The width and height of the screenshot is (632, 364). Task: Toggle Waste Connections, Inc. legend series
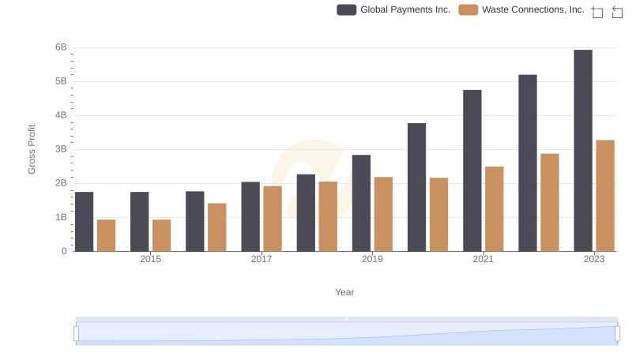[x=521, y=9]
